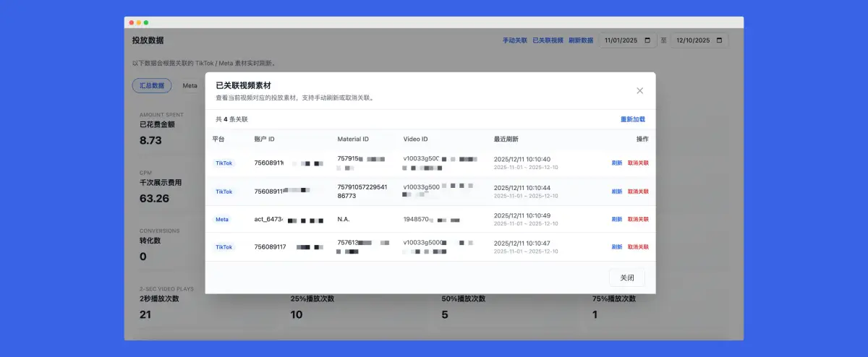Image resolution: width=868 pixels, height=357 pixels.
Task: Click the 11/01/2025 start date field
Action: 628,40
